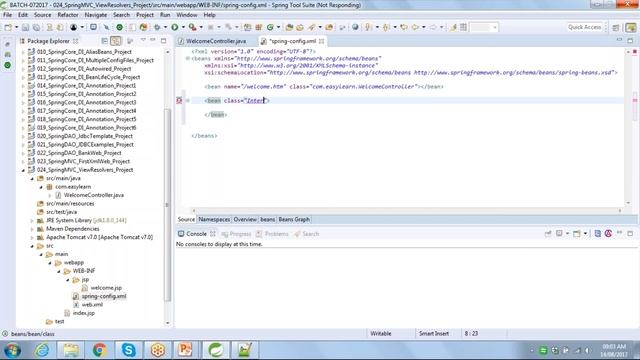
Task: Click the green Run button icon
Action: coord(175,27)
